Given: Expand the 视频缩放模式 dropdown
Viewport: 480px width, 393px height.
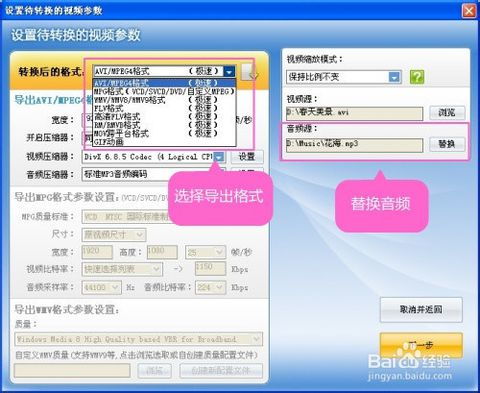Looking at the screenshot, I should 394,77.
